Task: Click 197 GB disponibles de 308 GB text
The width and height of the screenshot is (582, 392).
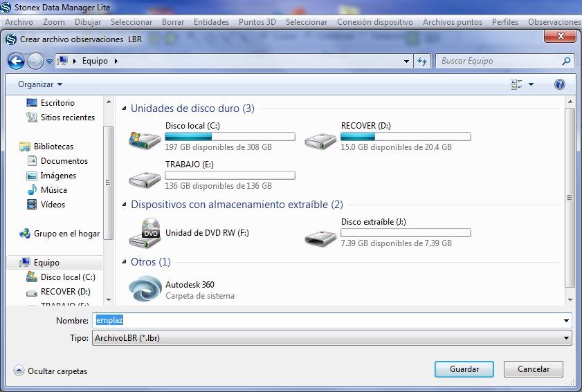Action: (x=218, y=147)
